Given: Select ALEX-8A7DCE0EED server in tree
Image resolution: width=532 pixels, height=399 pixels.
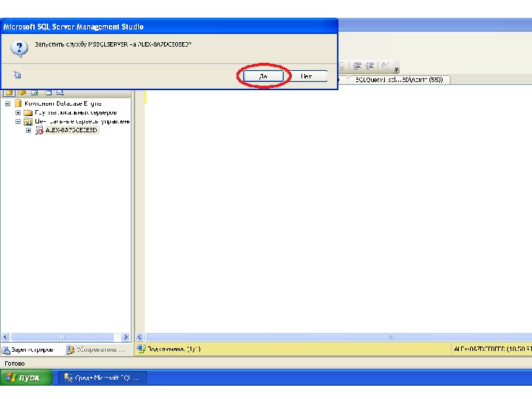Looking at the screenshot, I should (x=72, y=130).
